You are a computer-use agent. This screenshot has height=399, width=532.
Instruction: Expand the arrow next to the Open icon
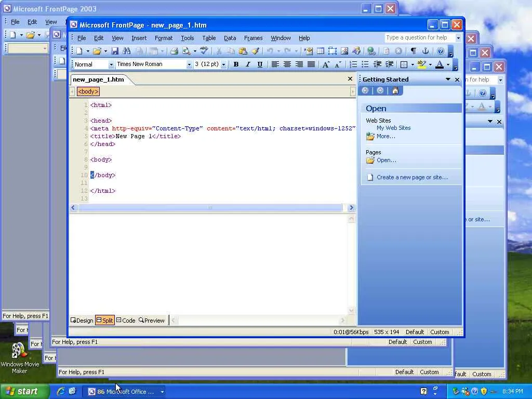pyautogui.click(x=105, y=51)
